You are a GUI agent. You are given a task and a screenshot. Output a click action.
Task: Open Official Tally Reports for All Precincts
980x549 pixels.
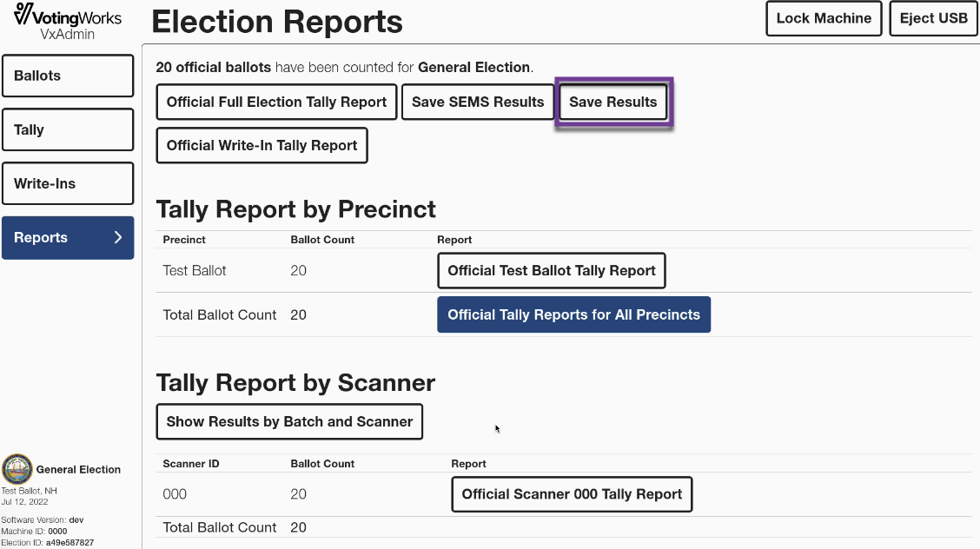(x=573, y=314)
